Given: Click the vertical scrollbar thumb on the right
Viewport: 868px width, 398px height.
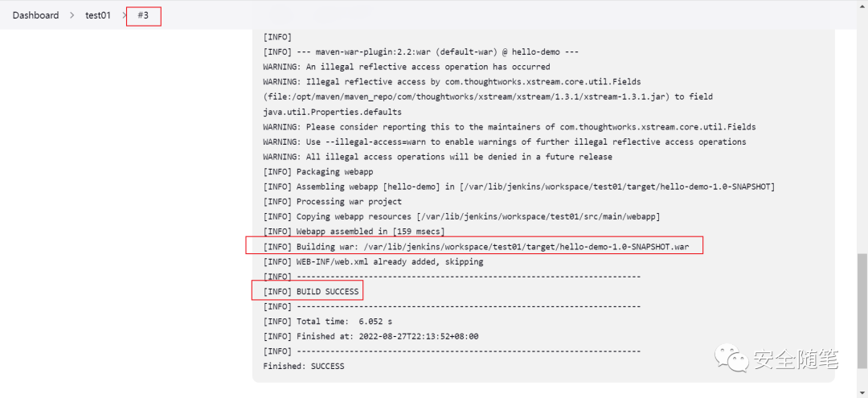Looking at the screenshot, I should click(862, 310).
